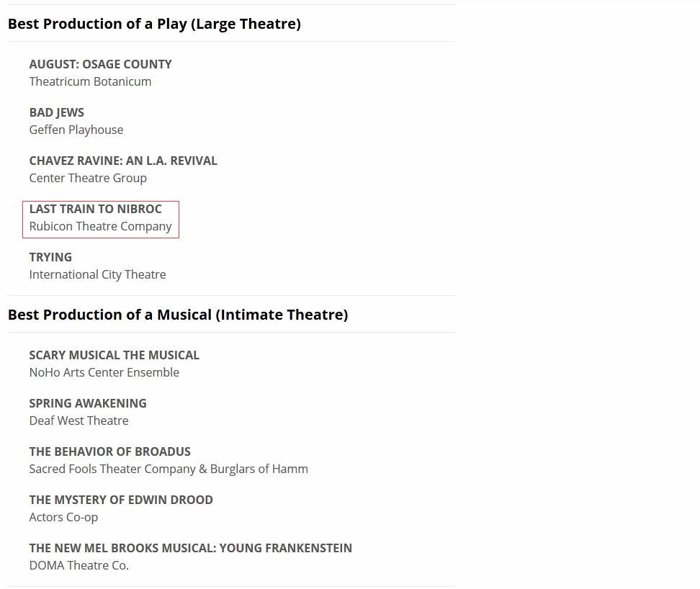Click THE BEHAVIOR OF BROADUS title
Image resolution: width=700 pixels, height=589 pixels.
point(109,451)
